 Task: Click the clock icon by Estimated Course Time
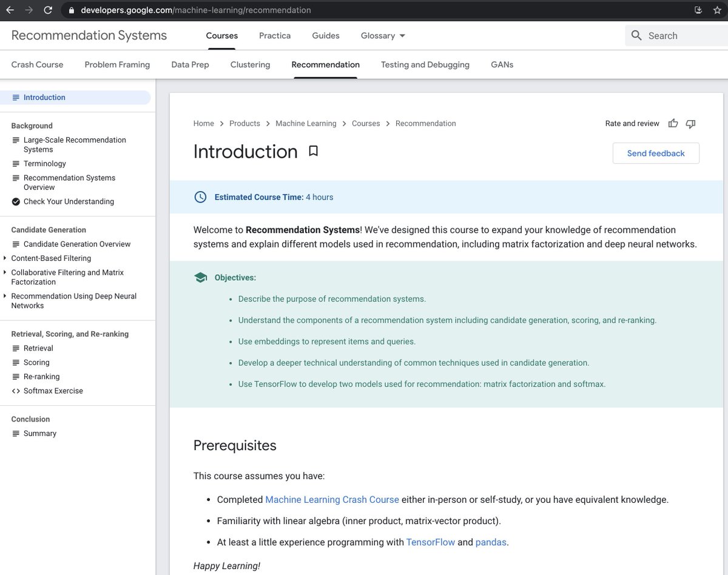[x=200, y=197]
